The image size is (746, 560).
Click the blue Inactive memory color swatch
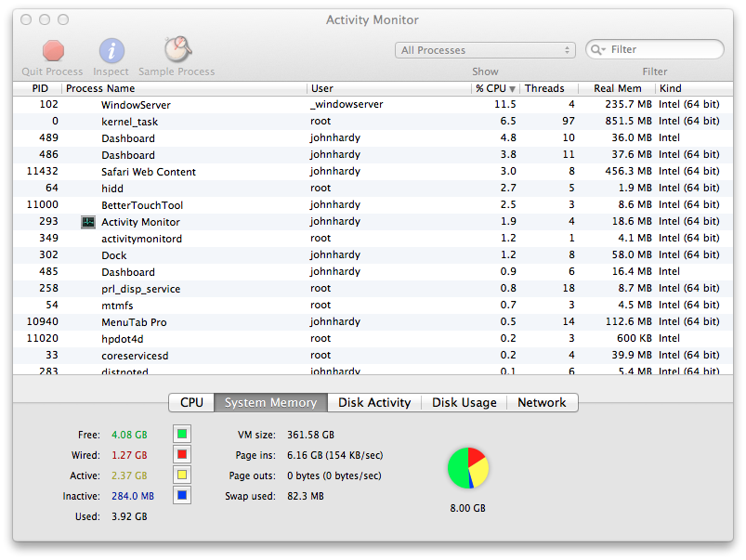click(x=182, y=495)
